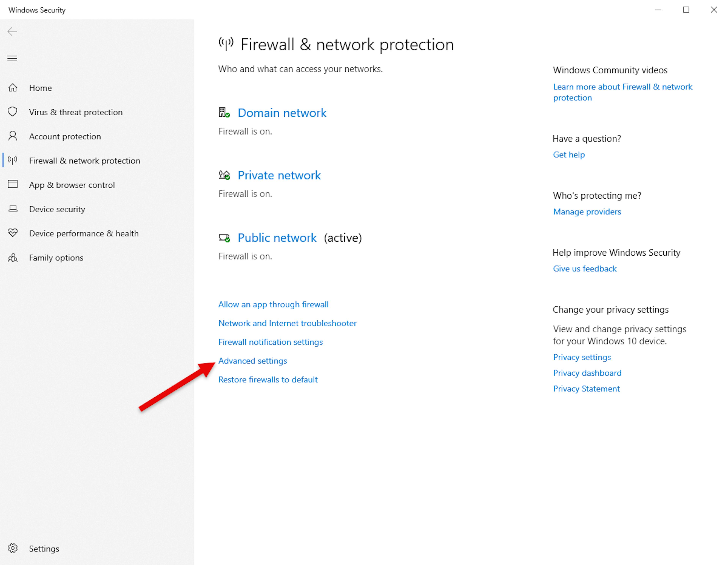
Task: Click the Device performance heart icon
Action: tap(13, 233)
